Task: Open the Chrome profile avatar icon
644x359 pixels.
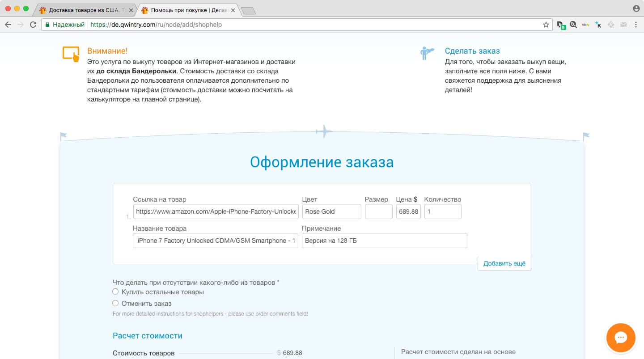Action: [636, 8]
